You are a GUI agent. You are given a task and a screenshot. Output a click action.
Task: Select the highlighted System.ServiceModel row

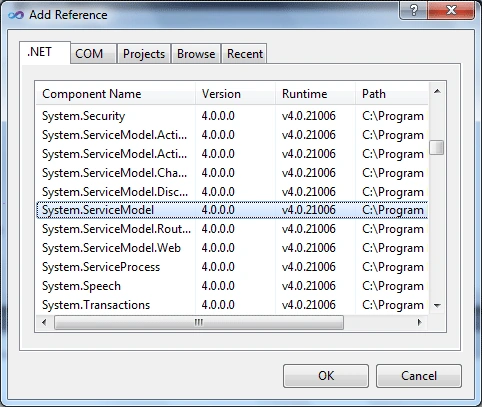232,210
